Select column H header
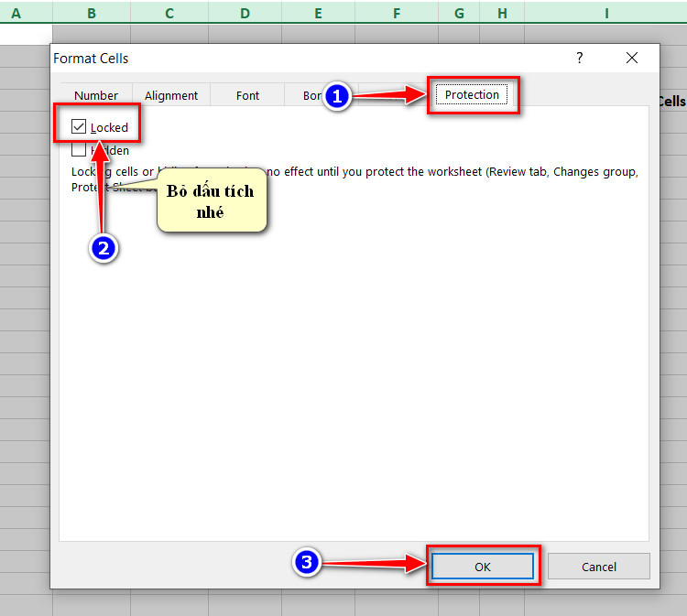The width and height of the screenshot is (687, 616). point(502,13)
